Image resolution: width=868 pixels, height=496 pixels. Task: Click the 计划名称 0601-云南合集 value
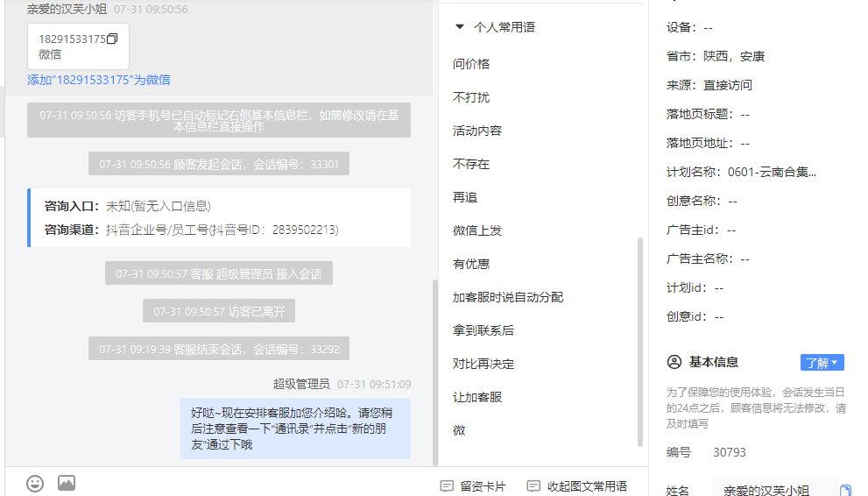tap(772, 172)
